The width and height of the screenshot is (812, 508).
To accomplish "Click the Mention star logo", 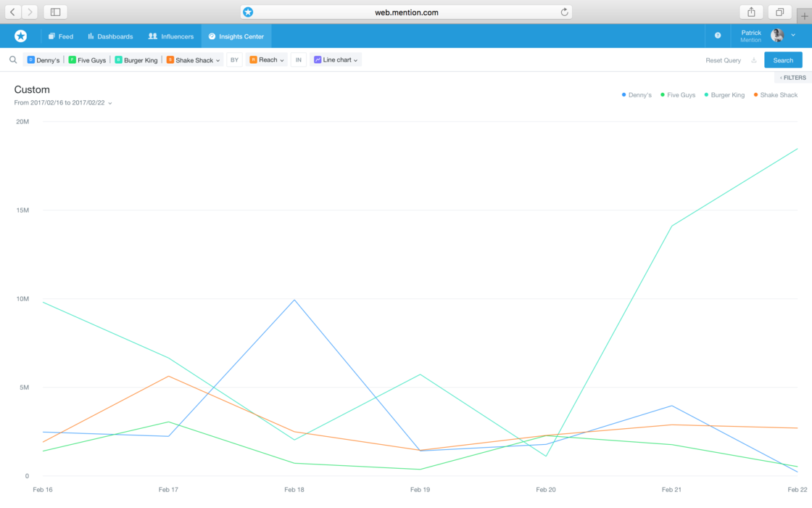I will click(x=20, y=36).
